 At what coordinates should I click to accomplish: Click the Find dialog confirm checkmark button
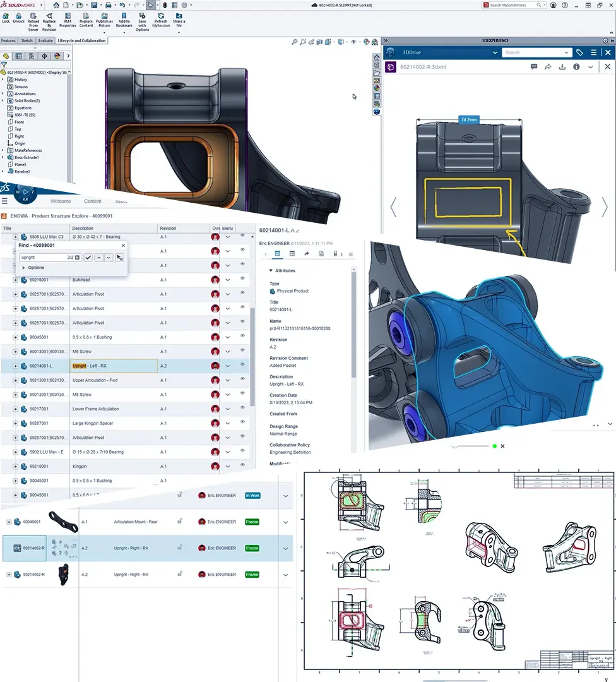(88, 258)
